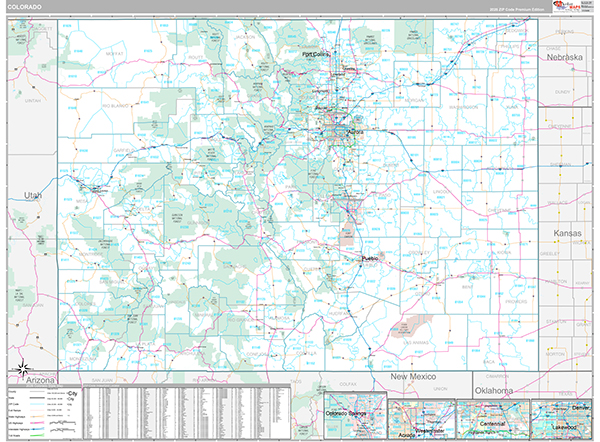Click the Nebraska state label

[x=564, y=57]
